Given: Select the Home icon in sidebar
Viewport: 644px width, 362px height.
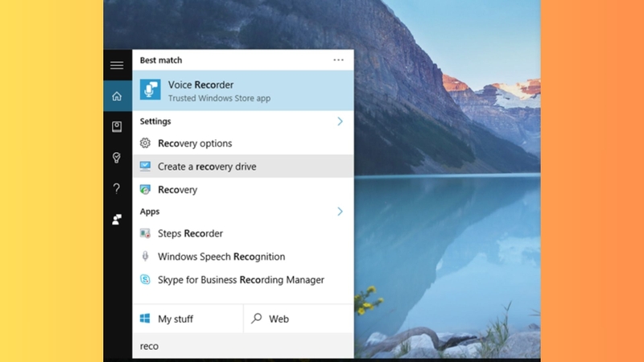Looking at the screenshot, I should tap(117, 96).
